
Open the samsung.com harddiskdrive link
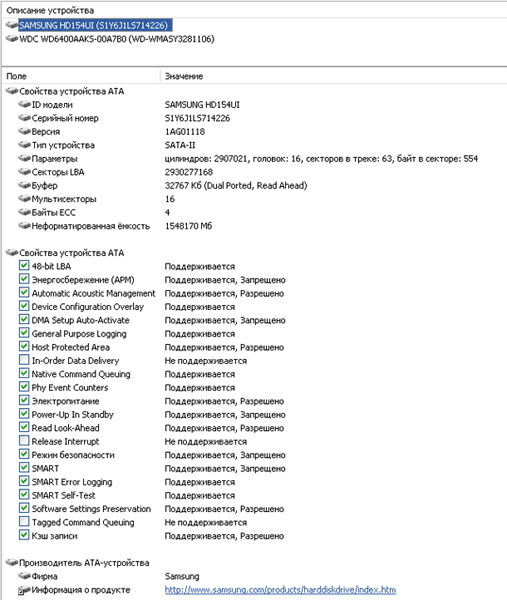click(280, 590)
